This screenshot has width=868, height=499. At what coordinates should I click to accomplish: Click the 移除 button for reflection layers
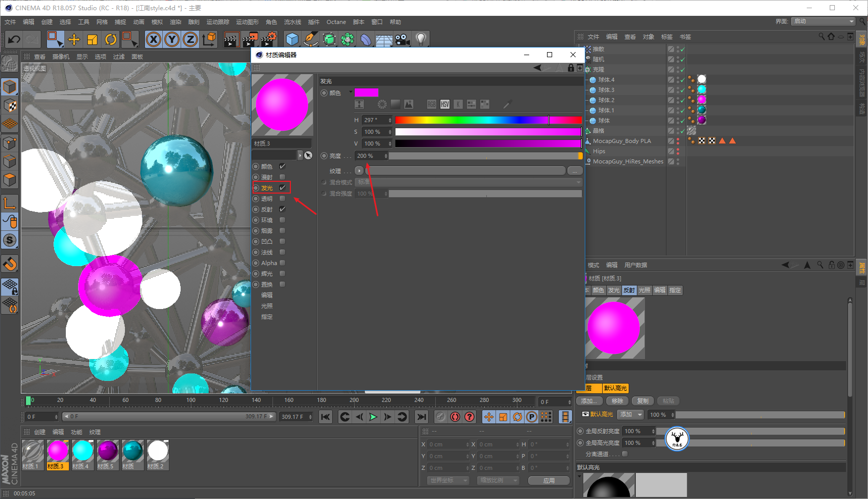tap(617, 401)
